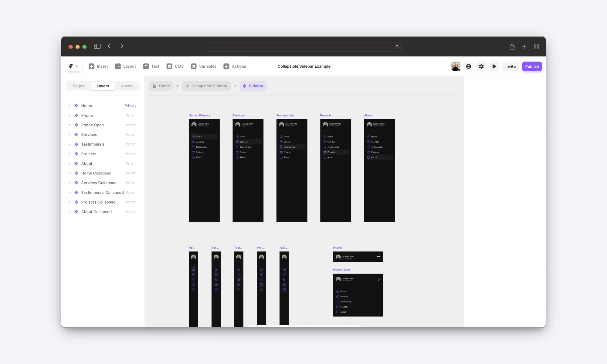Open the Variables menu

[203, 66]
